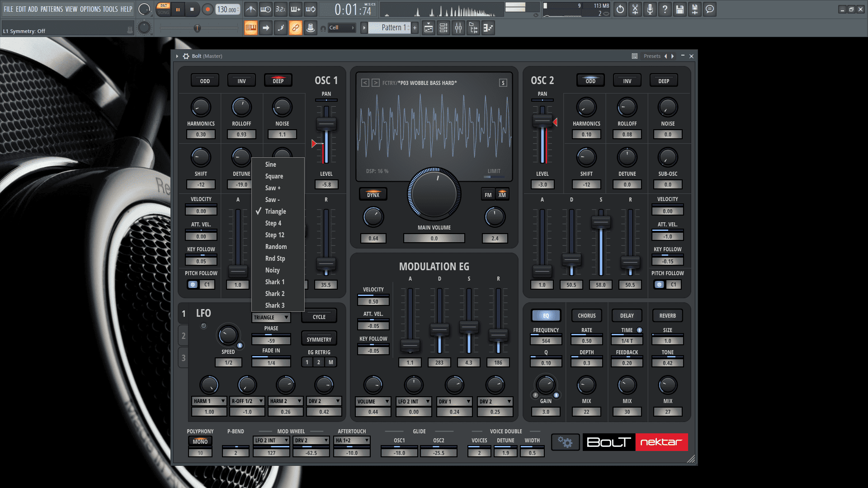
Task: Switch to LFO tab 2
Action: (x=184, y=336)
